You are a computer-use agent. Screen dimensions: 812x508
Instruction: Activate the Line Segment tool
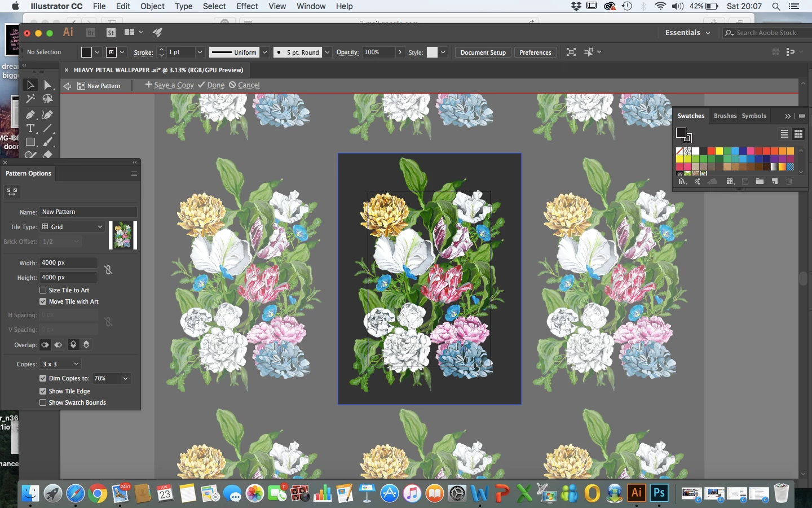[48, 128]
